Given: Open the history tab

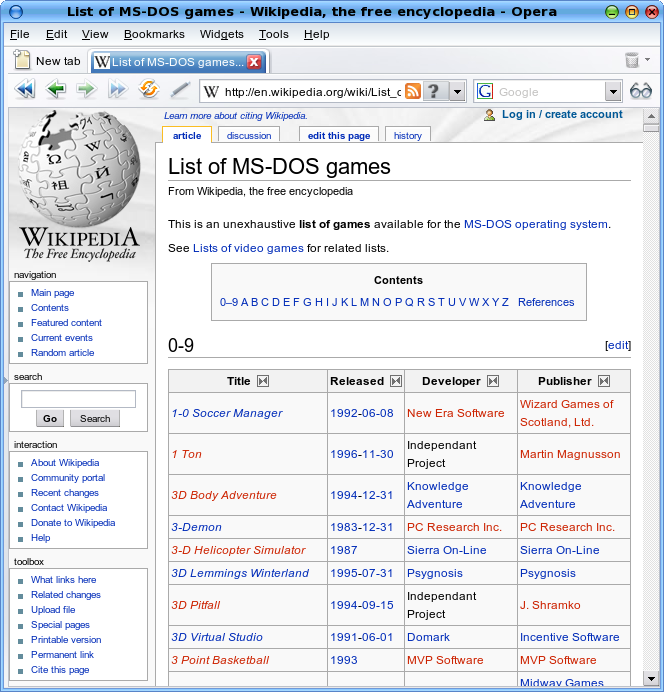Looking at the screenshot, I should (x=408, y=135).
